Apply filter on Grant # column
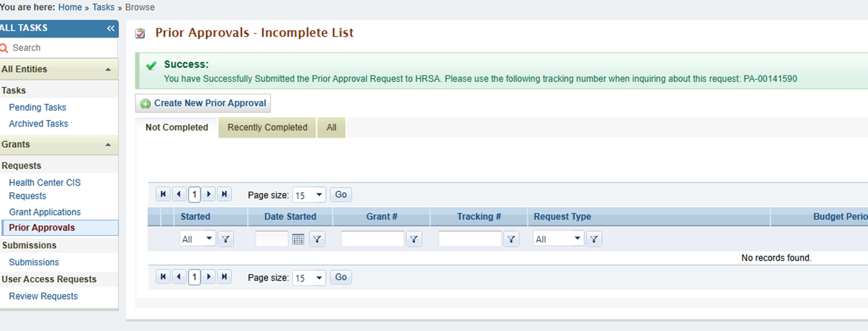The width and height of the screenshot is (868, 331). click(x=414, y=239)
